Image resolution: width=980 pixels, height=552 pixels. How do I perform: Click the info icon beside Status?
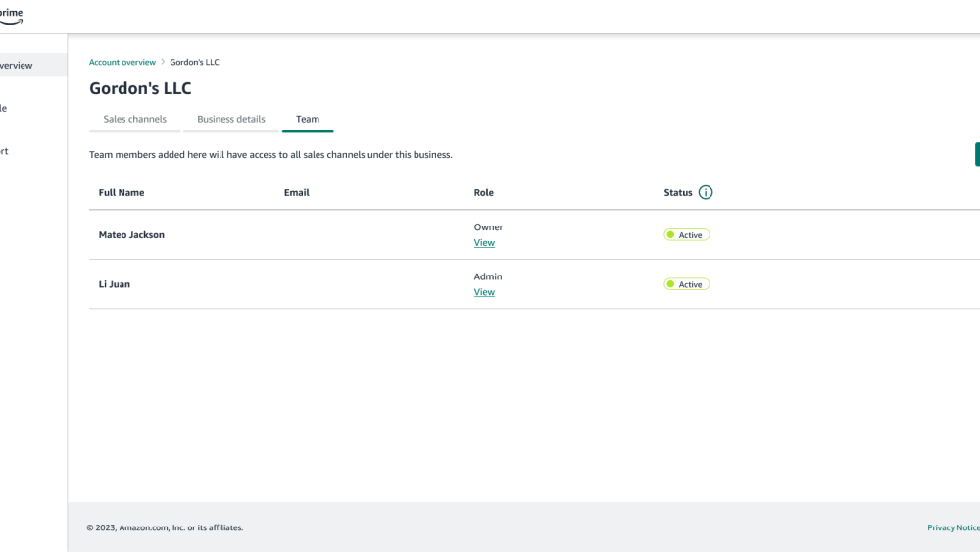[706, 192]
